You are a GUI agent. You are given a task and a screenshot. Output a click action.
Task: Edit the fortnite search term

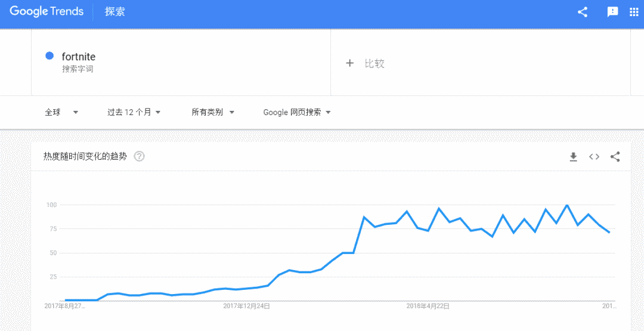[x=79, y=57]
